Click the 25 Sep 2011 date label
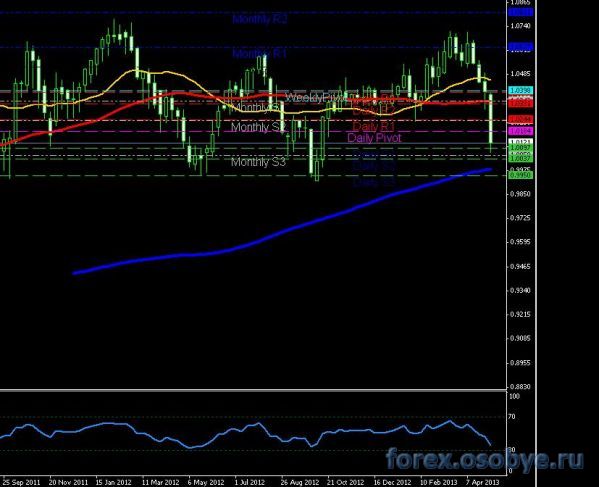Viewport: 599px width, 487px height. 21,482
